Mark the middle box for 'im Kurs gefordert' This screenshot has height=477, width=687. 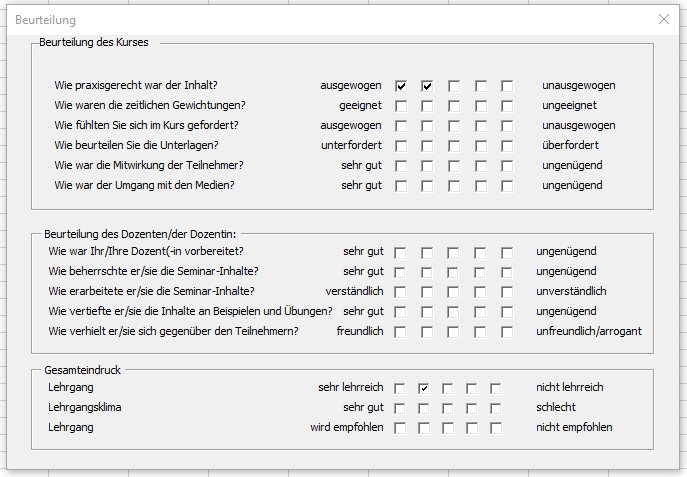(x=454, y=126)
